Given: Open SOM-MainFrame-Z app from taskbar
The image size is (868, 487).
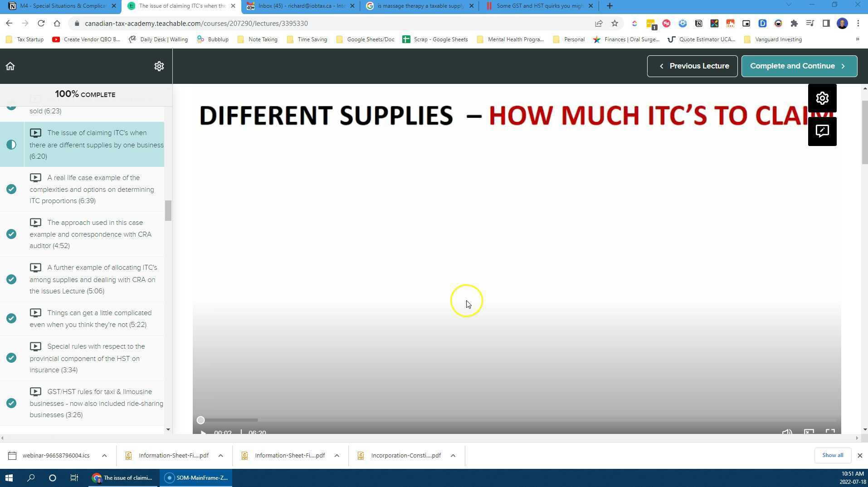Looking at the screenshot, I should click(195, 477).
